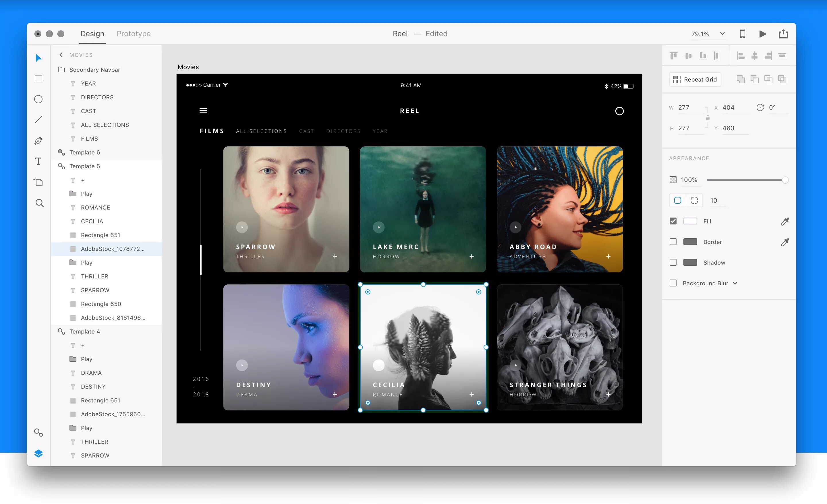The image size is (827, 504).
Task: Click the Fill eyedropper icon
Action: click(x=785, y=222)
